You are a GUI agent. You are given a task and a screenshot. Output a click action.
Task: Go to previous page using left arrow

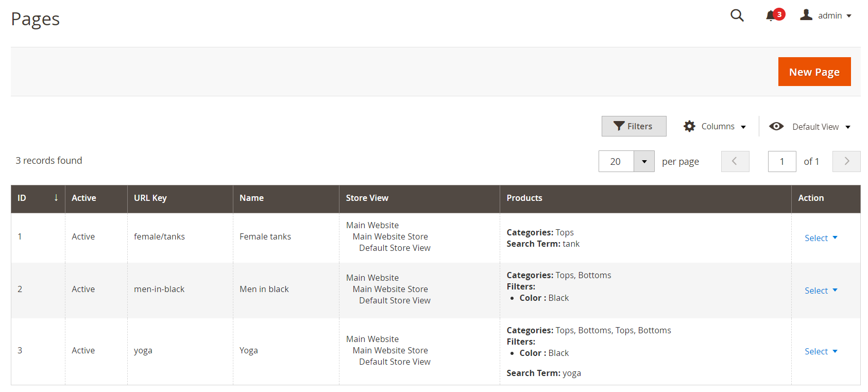735,161
